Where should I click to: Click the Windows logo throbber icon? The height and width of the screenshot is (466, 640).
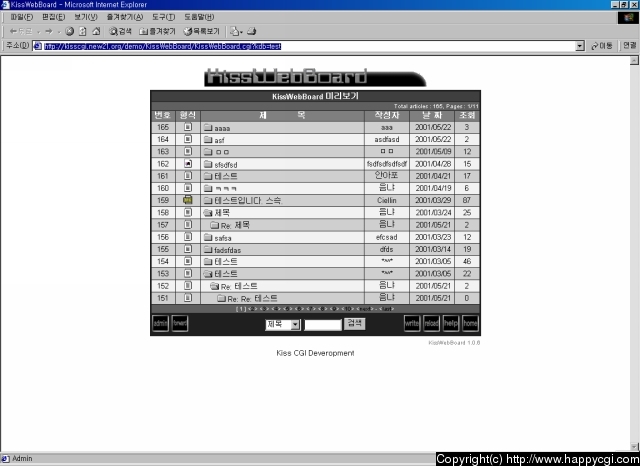point(628,18)
